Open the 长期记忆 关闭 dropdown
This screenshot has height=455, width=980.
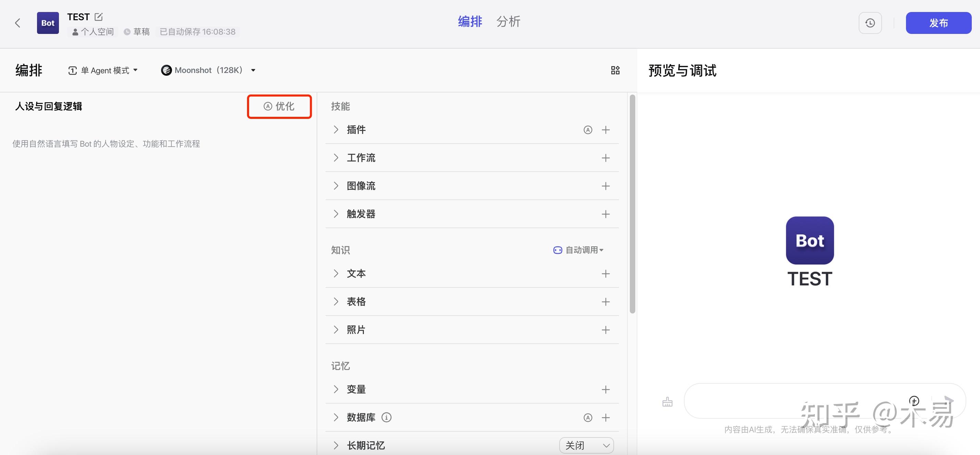click(x=586, y=445)
